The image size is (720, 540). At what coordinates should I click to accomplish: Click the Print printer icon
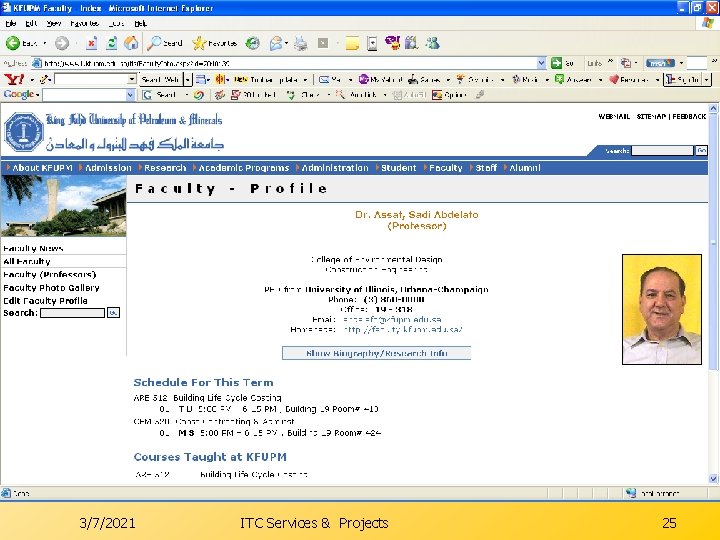301,43
